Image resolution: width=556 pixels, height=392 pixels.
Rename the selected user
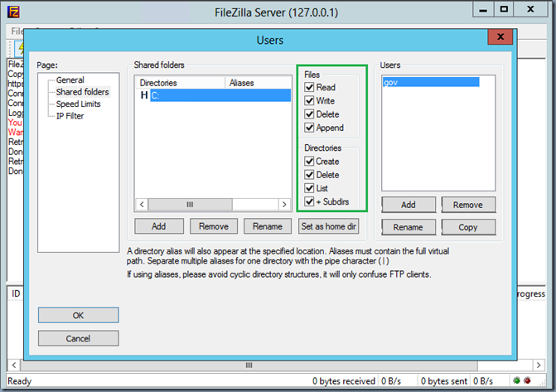coord(409,227)
